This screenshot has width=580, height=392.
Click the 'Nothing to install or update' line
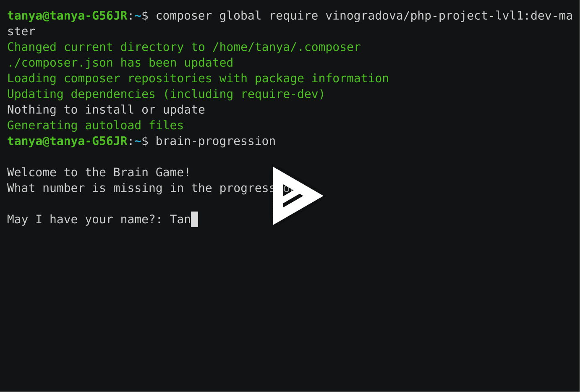(x=106, y=110)
